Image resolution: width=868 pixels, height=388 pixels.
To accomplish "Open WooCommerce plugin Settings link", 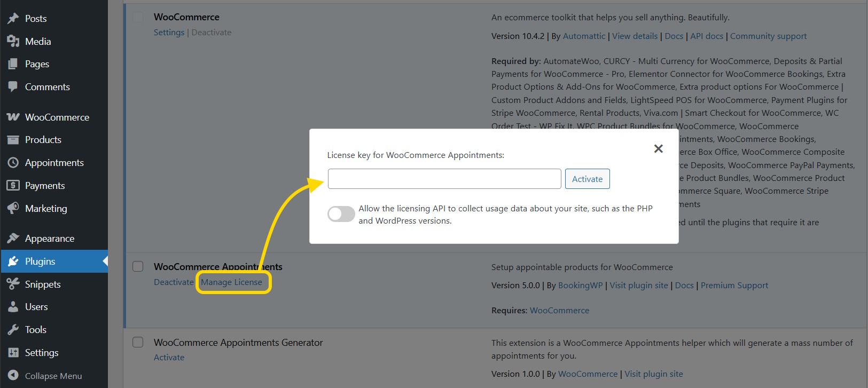I will pos(169,33).
